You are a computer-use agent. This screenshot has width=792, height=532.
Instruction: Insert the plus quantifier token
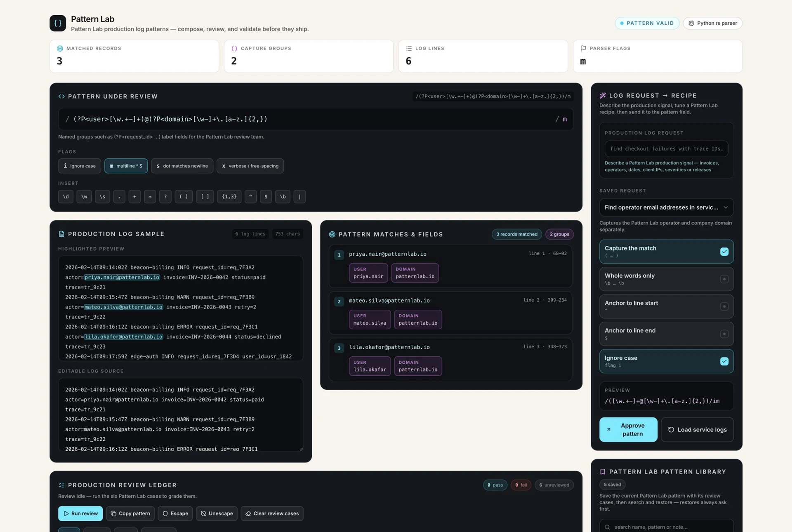coord(134,197)
